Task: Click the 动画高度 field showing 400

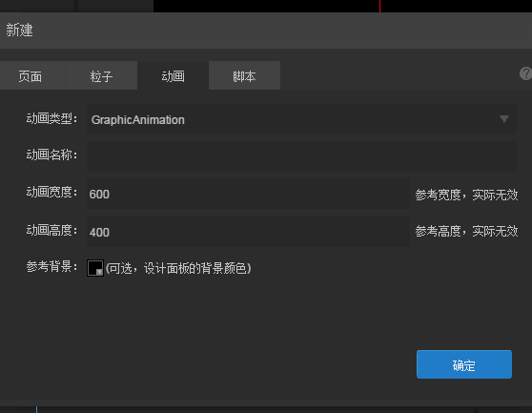Action: [248, 232]
